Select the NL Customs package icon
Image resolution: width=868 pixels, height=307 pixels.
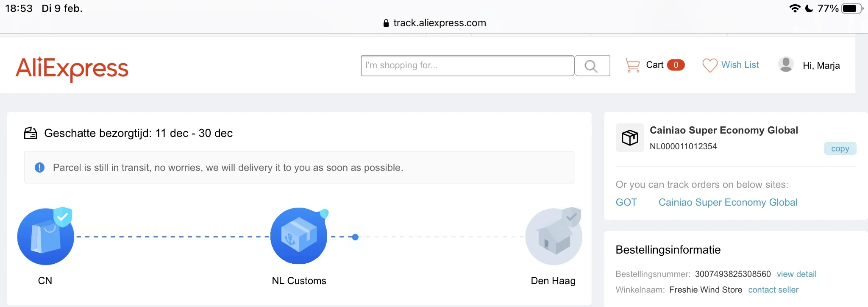[x=299, y=236]
